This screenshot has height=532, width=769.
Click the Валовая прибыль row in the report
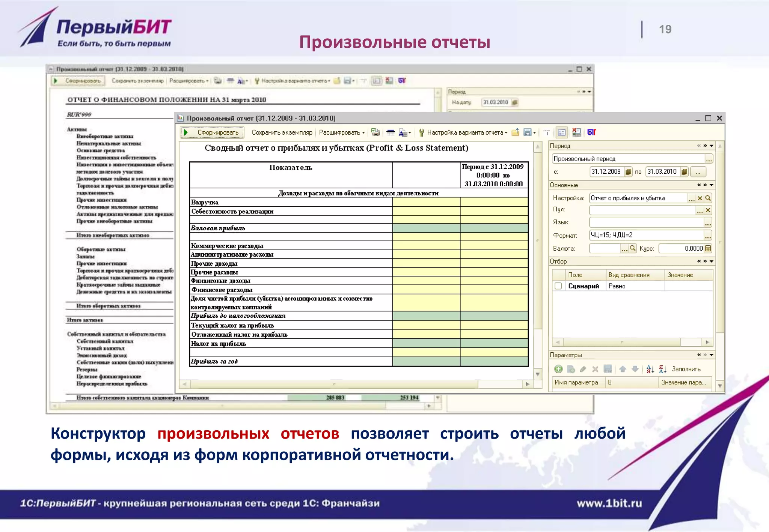pos(359,228)
